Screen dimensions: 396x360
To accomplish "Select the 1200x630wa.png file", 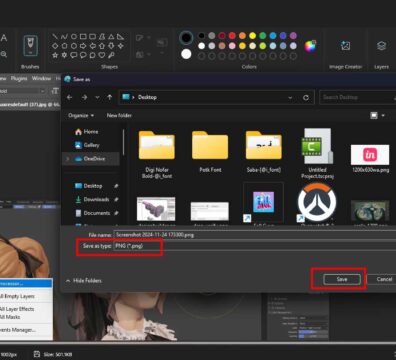I will 370,158.
